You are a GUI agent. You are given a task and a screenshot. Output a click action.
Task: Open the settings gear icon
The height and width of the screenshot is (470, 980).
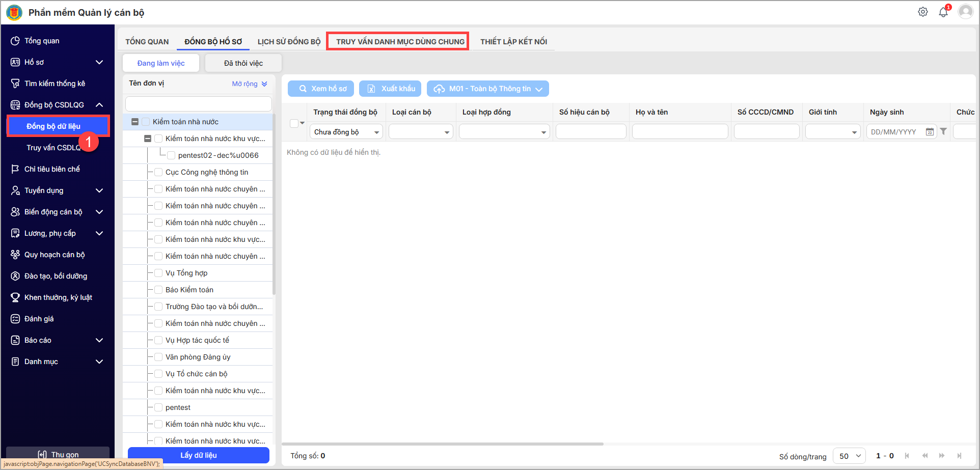pos(922,12)
